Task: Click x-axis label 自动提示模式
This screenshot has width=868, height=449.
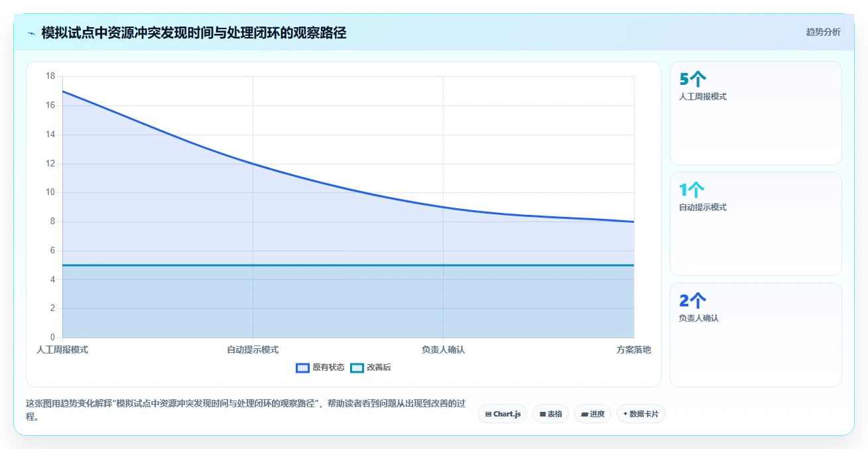Action: click(x=253, y=350)
